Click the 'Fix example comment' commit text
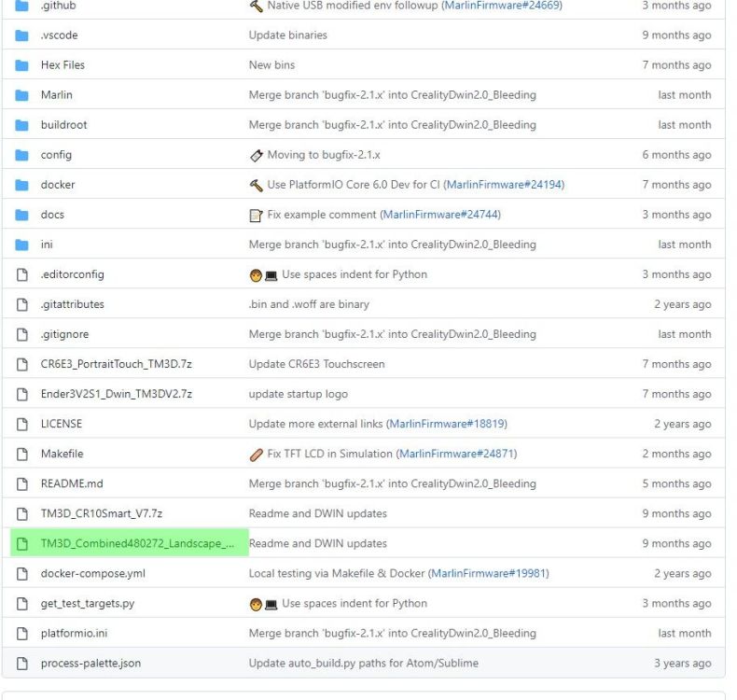The image size is (737, 700). tap(322, 215)
